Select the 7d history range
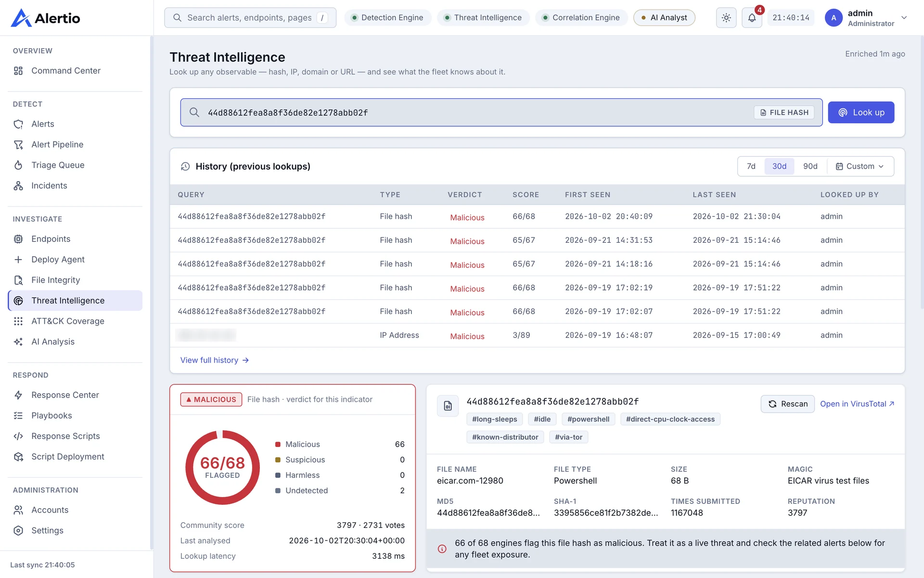The width and height of the screenshot is (924, 578). pos(751,167)
